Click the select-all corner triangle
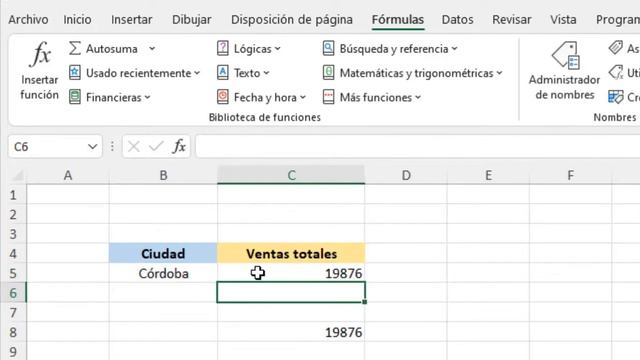This screenshot has width=640, height=360. (18, 176)
